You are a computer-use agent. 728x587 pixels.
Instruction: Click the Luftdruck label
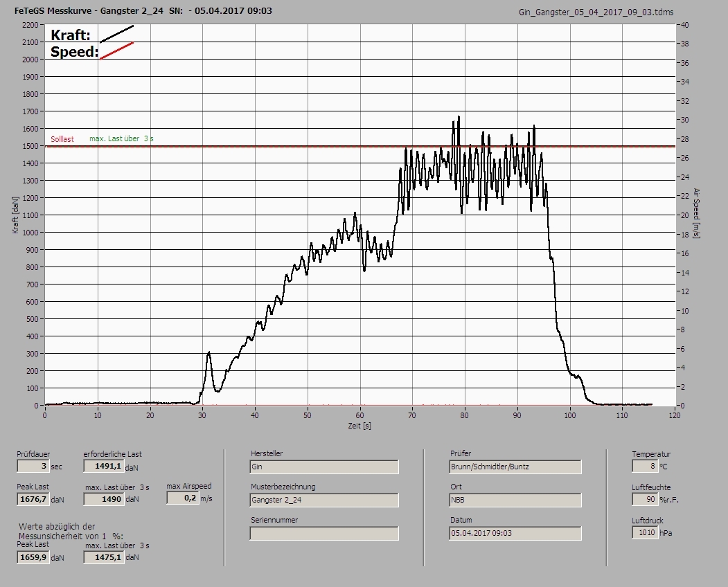647,521
